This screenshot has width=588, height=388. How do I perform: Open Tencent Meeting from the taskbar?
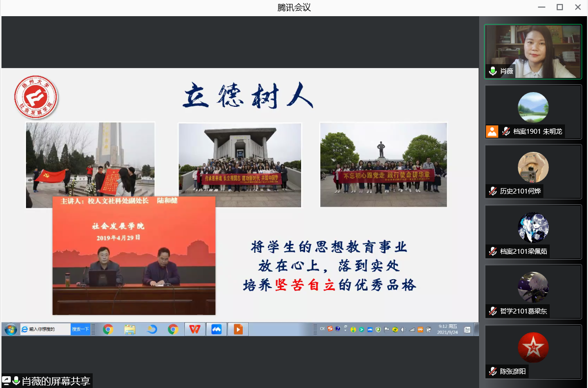point(216,329)
